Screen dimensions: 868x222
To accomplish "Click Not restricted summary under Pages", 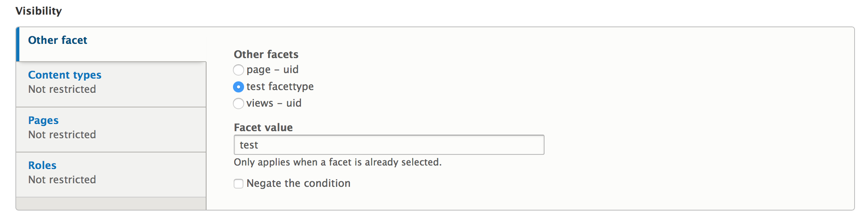I will click(62, 135).
